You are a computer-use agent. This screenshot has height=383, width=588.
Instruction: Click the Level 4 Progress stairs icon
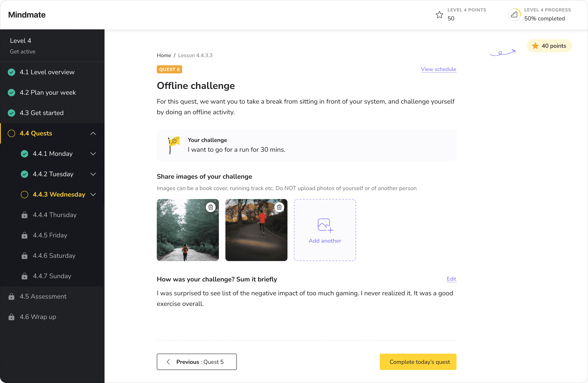(514, 15)
